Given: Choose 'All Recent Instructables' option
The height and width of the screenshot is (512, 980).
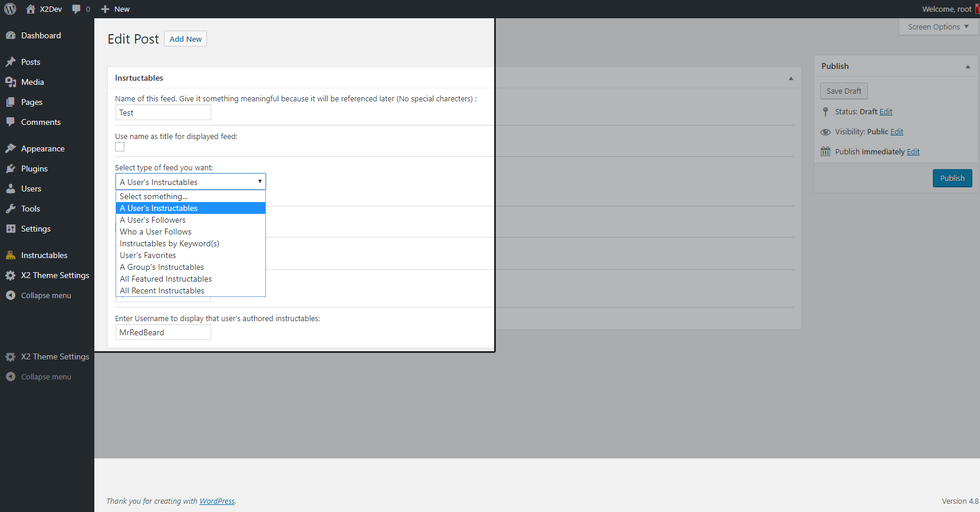Looking at the screenshot, I should click(190, 290).
